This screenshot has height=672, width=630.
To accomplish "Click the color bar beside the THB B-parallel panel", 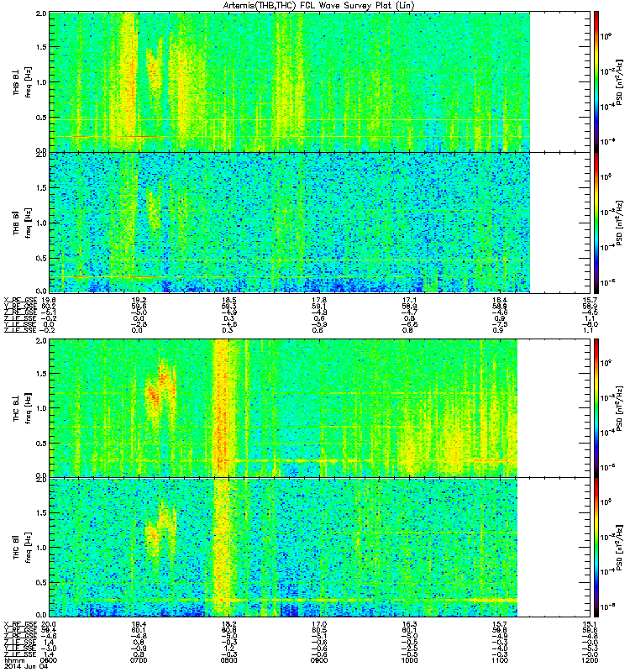I will (596, 223).
